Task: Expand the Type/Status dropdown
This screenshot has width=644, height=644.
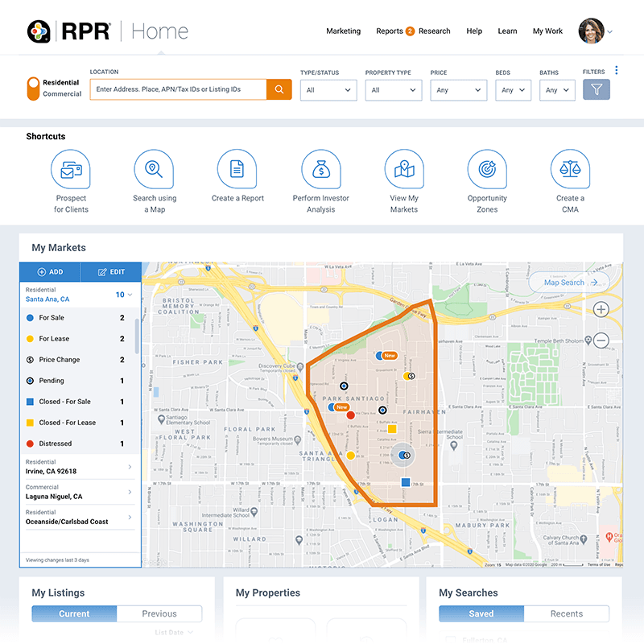Action: click(329, 90)
